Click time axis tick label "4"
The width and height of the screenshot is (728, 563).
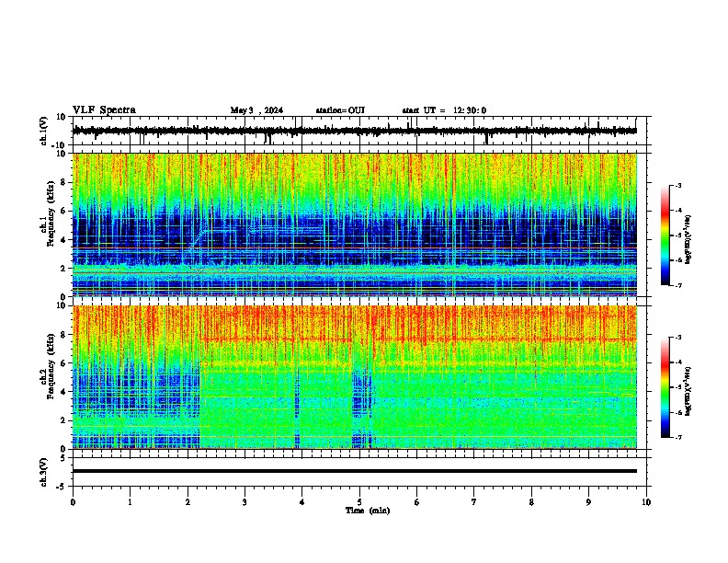301,502
